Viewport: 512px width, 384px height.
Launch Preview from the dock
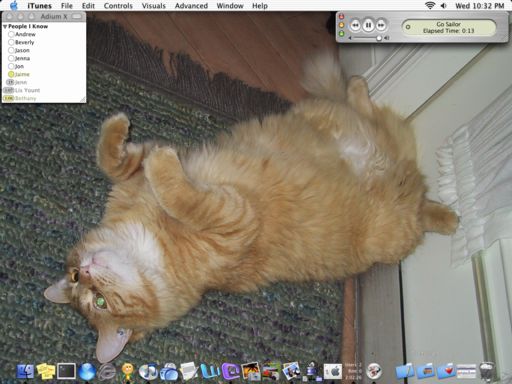(291, 371)
